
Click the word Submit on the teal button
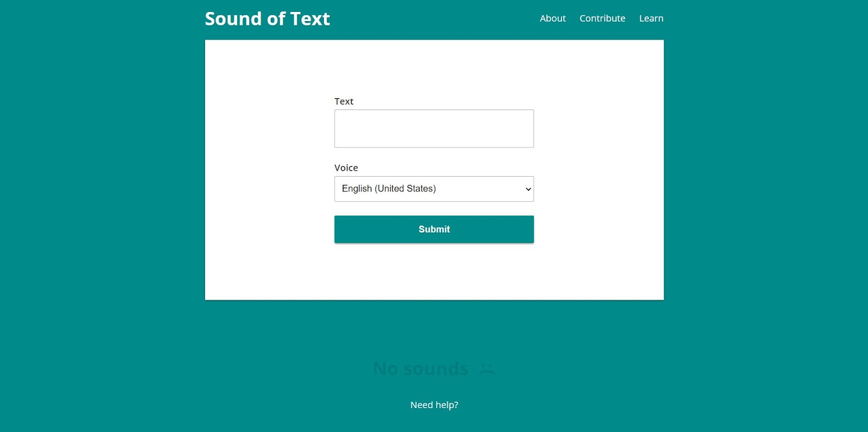click(x=434, y=229)
